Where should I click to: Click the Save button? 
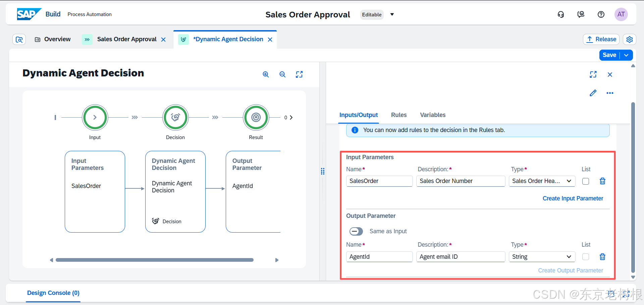coord(609,55)
